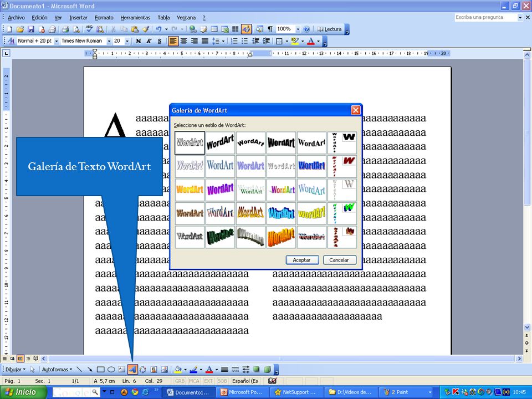
Task: Click the Open folder icon
Action: 20,29
